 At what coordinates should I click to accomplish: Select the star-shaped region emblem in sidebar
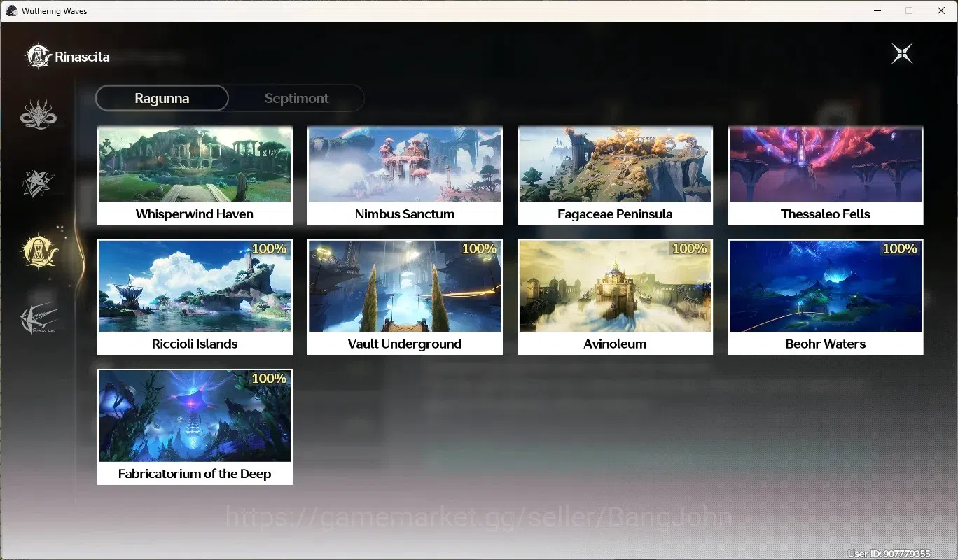pos(38,183)
